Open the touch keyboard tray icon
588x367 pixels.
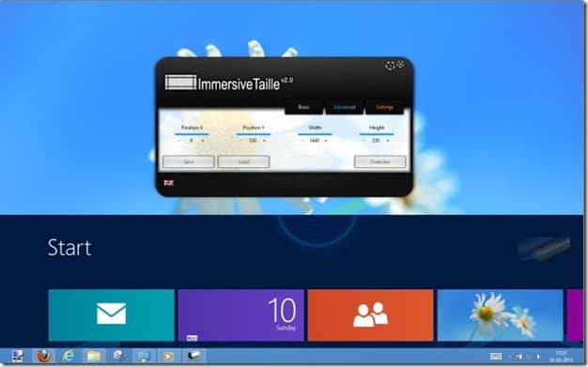pyautogui.click(x=496, y=357)
